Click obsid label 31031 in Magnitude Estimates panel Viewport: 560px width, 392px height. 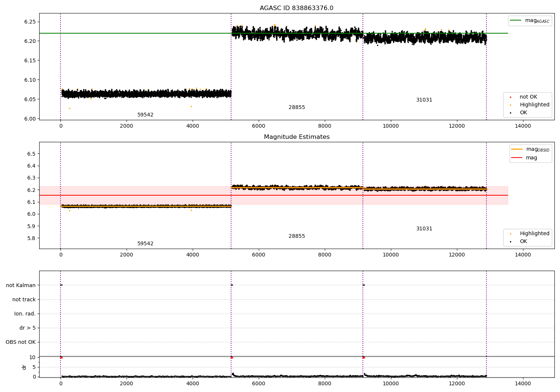click(424, 229)
